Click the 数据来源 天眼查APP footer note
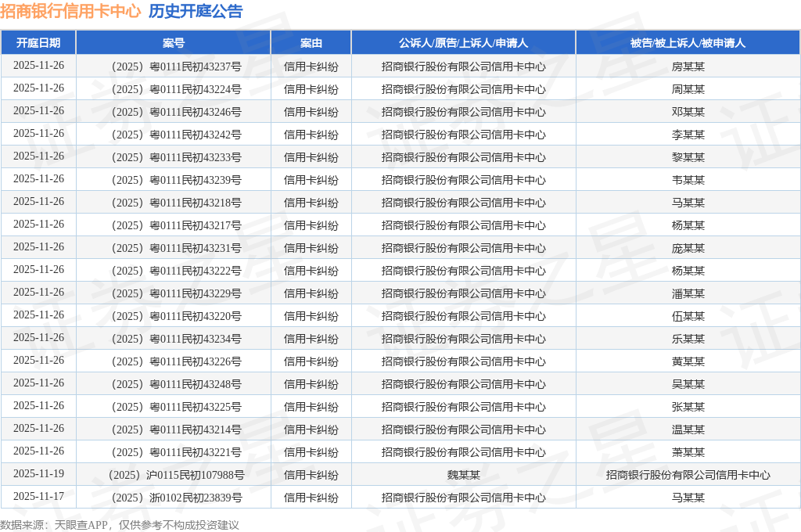801x532 pixels. click(x=120, y=525)
